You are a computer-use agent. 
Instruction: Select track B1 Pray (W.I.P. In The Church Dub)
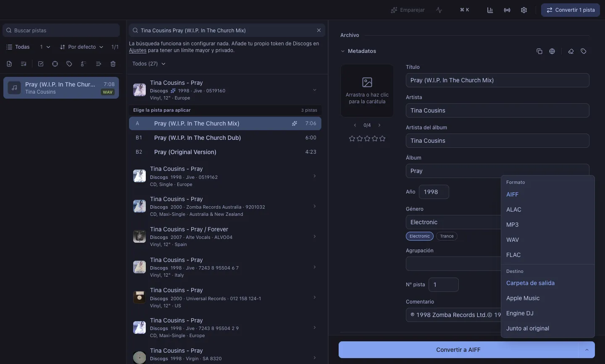225,138
